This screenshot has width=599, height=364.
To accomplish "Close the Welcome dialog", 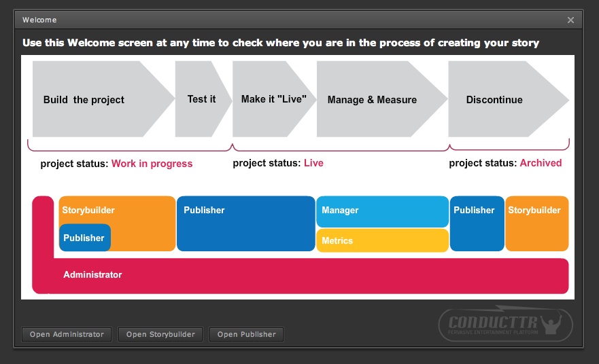I will point(570,20).
